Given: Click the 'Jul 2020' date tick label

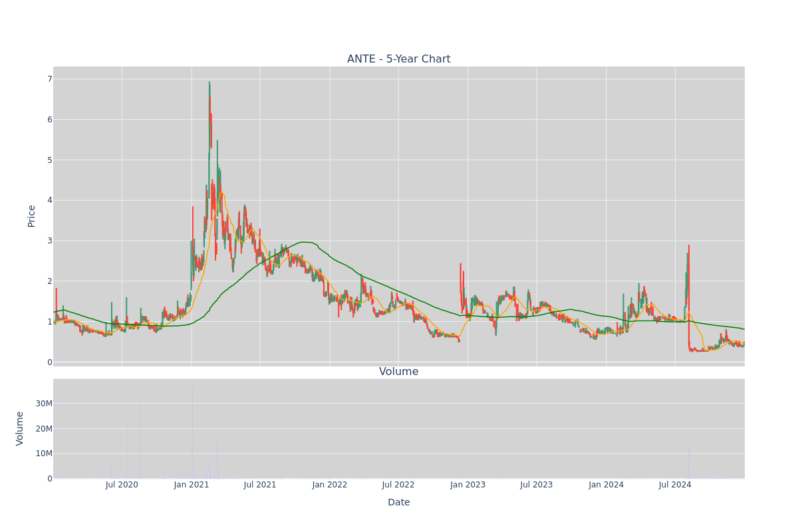Looking at the screenshot, I should point(122,485).
